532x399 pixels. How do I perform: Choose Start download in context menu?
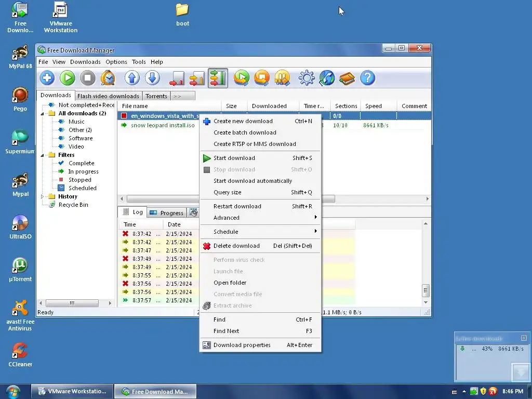coord(261,158)
